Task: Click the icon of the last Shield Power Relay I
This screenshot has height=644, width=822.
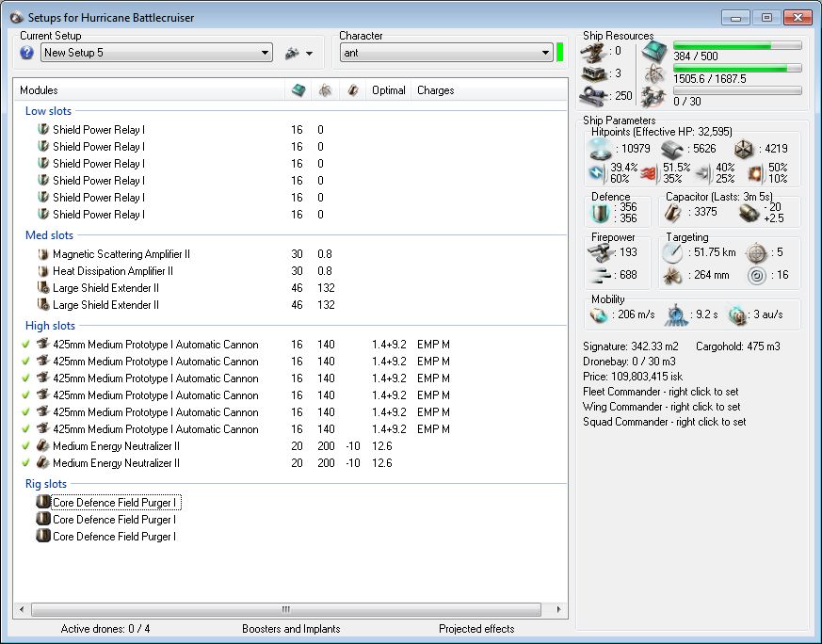Action: [x=43, y=214]
